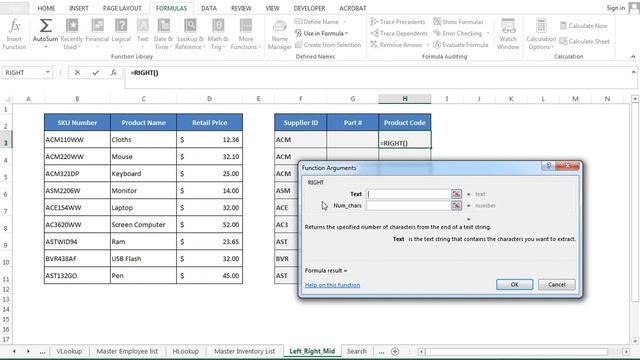Open the Logical functions library
The width and height of the screenshot is (640, 360).
(x=121, y=34)
